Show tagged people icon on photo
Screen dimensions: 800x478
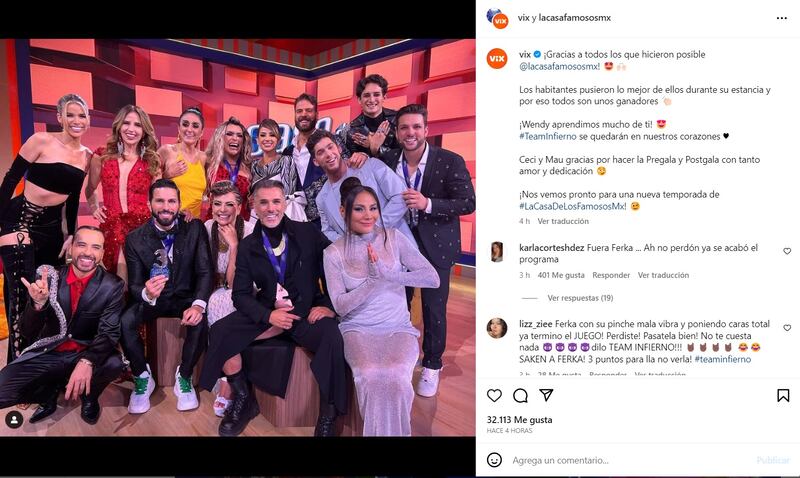point(14,420)
